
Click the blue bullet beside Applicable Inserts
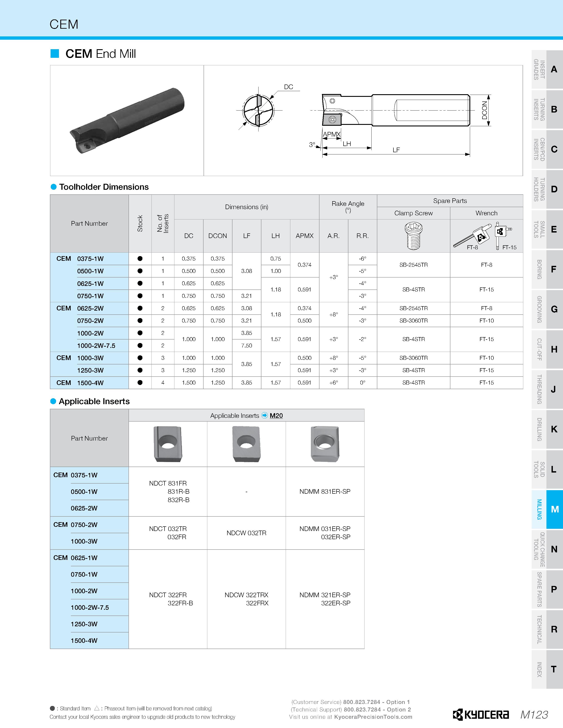click(x=53, y=401)
